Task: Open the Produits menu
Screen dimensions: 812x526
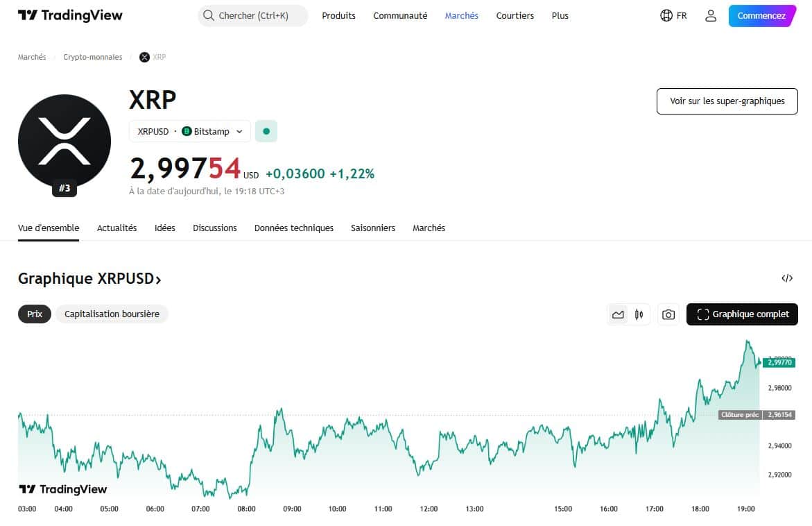Action: [338, 15]
